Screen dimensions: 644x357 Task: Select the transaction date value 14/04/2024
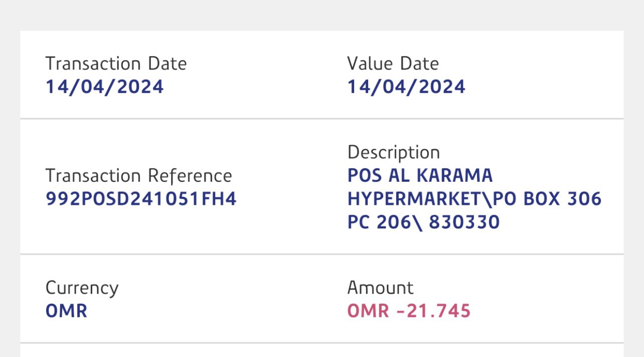(104, 87)
